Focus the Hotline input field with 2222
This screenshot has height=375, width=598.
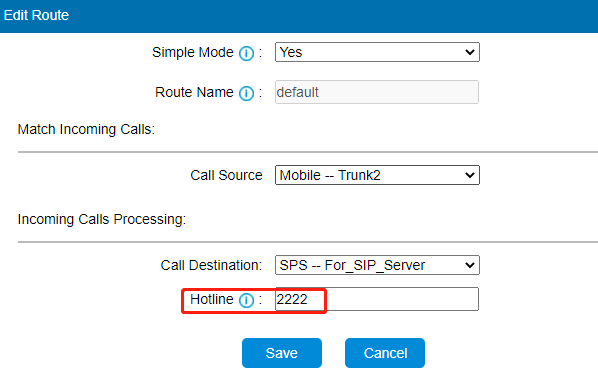pos(377,299)
